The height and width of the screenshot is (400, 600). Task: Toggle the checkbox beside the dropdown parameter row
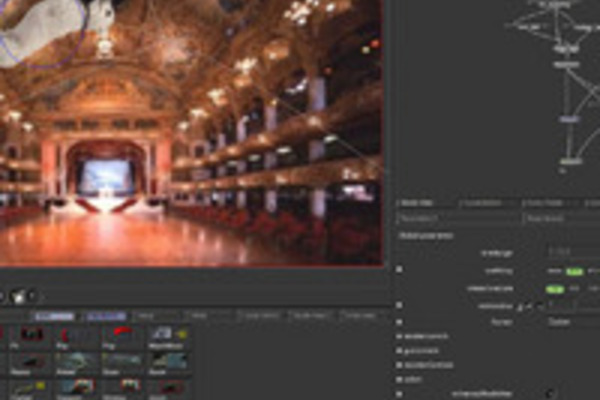pyautogui.click(x=399, y=322)
